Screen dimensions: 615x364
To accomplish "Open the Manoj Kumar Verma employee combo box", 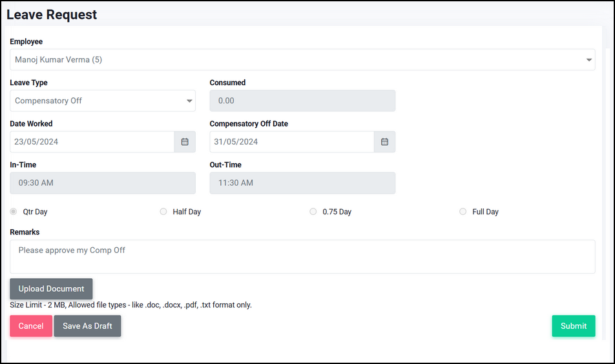I will tap(302, 59).
